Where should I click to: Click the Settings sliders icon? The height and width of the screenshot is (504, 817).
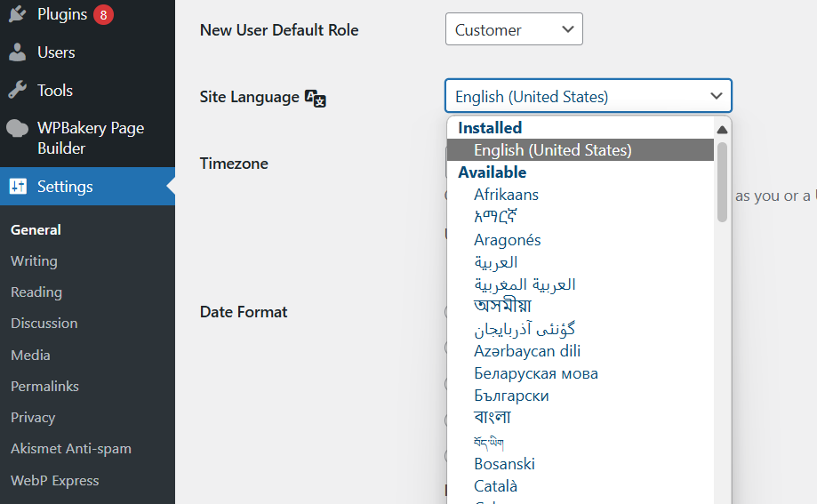[18, 187]
